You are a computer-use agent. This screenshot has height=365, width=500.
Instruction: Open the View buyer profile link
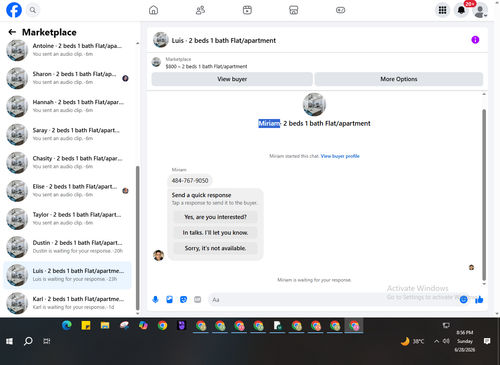click(340, 156)
